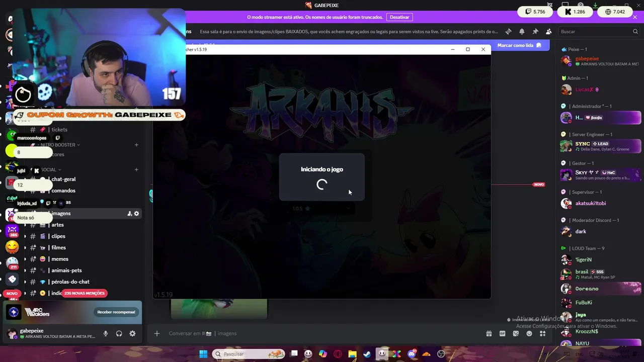
Task: Open Task View in the taskbar
Action: 294,354
